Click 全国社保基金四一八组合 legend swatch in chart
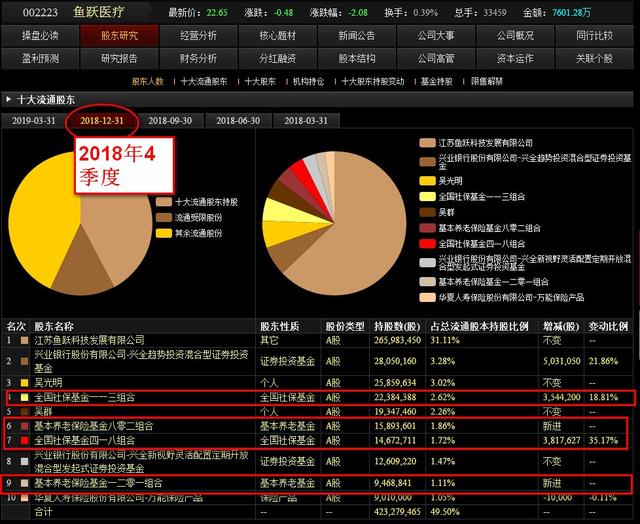Screen dimensions: 640x524 (427, 244)
